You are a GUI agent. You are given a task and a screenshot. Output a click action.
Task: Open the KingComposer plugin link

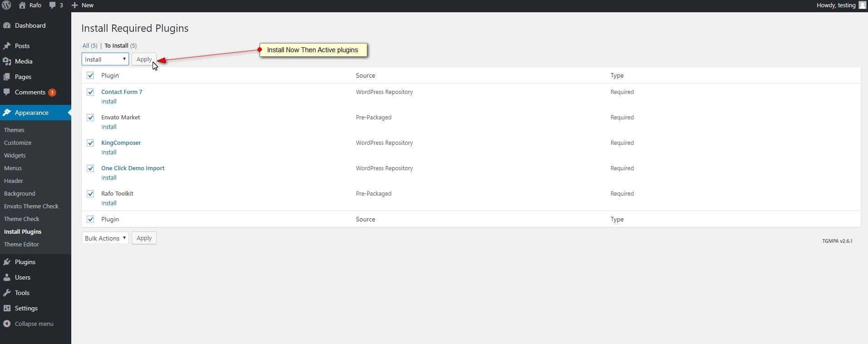coord(121,143)
